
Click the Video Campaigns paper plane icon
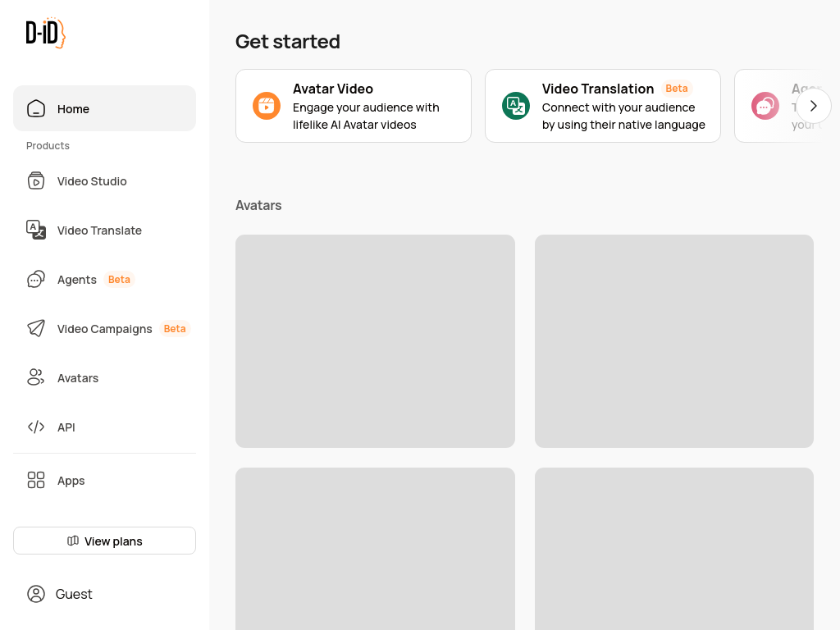[36, 329]
